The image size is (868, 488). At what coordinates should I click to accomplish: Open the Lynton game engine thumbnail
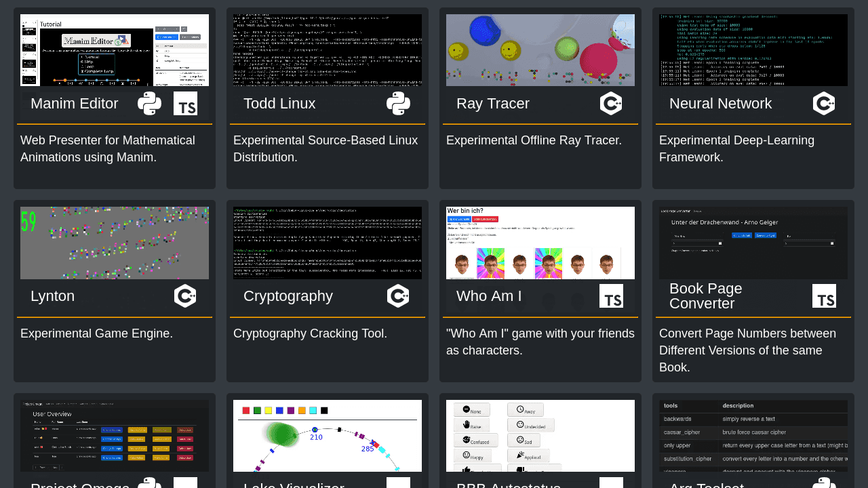coord(115,243)
